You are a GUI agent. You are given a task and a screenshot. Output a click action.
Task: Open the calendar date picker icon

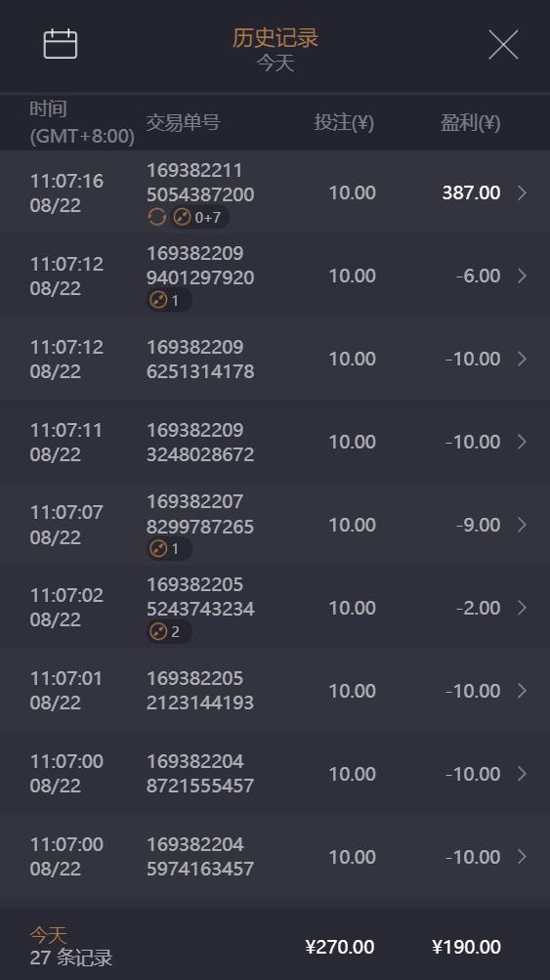pos(60,44)
